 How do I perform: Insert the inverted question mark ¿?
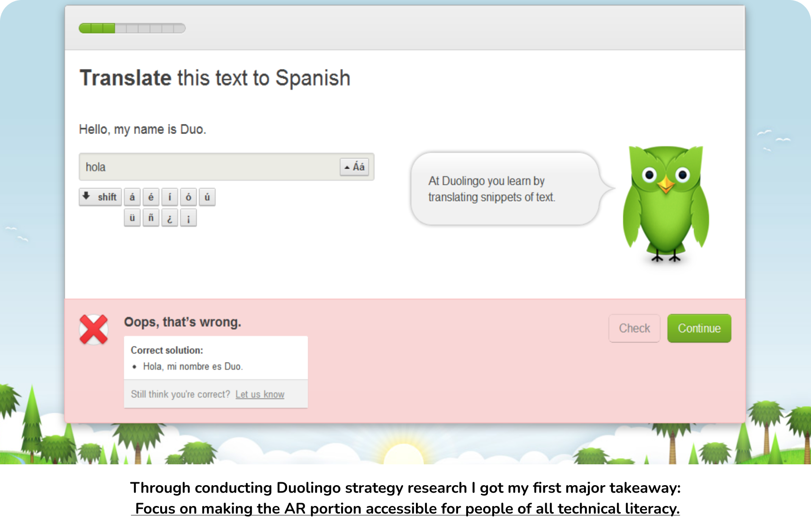coord(170,218)
